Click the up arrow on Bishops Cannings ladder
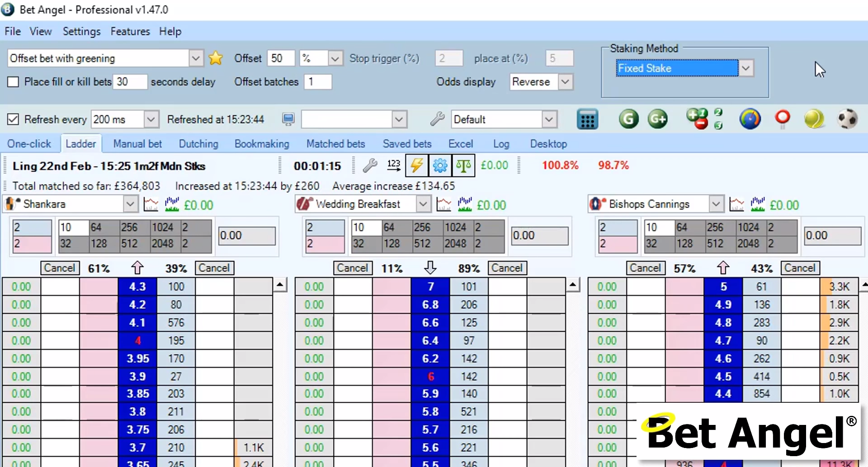The height and width of the screenshot is (467, 868). point(723,268)
